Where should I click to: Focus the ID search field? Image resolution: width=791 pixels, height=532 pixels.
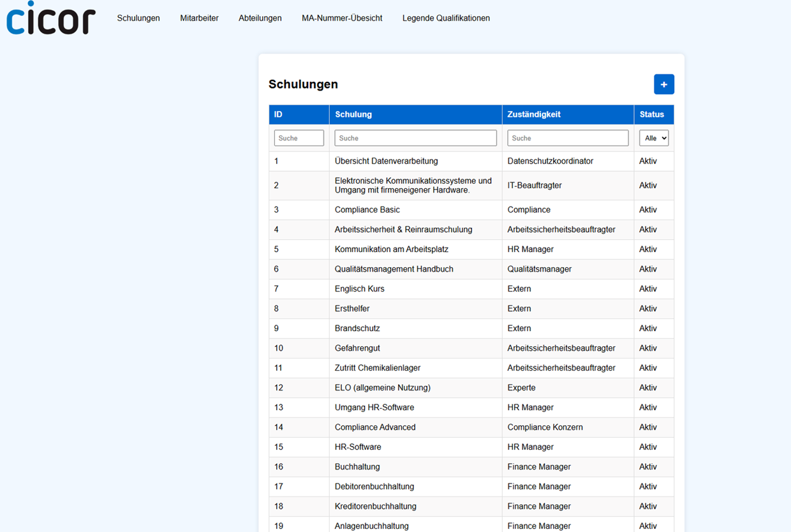click(299, 138)
